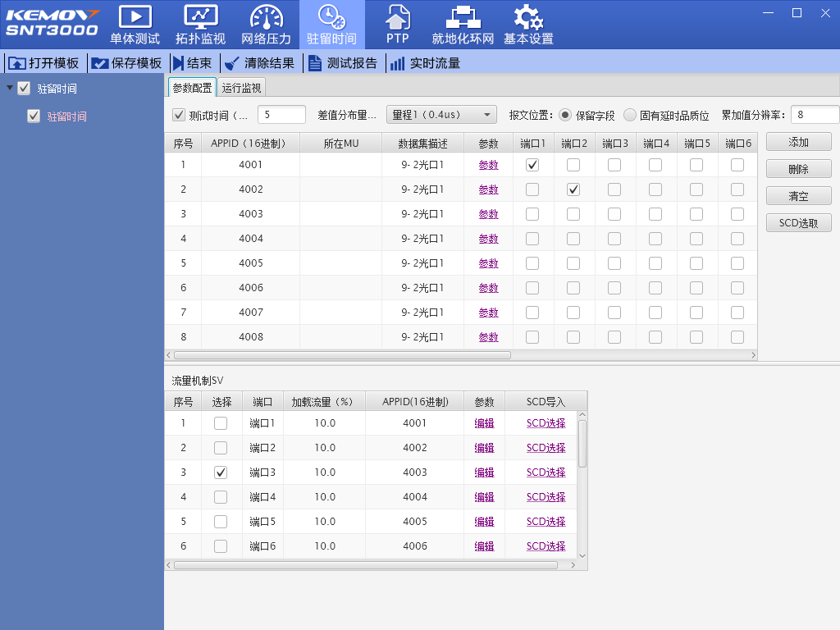Image resolution: width=840 pixels, height=630 pixels.
Task: Click the SCD选取 button
Action: pos(798,222)
